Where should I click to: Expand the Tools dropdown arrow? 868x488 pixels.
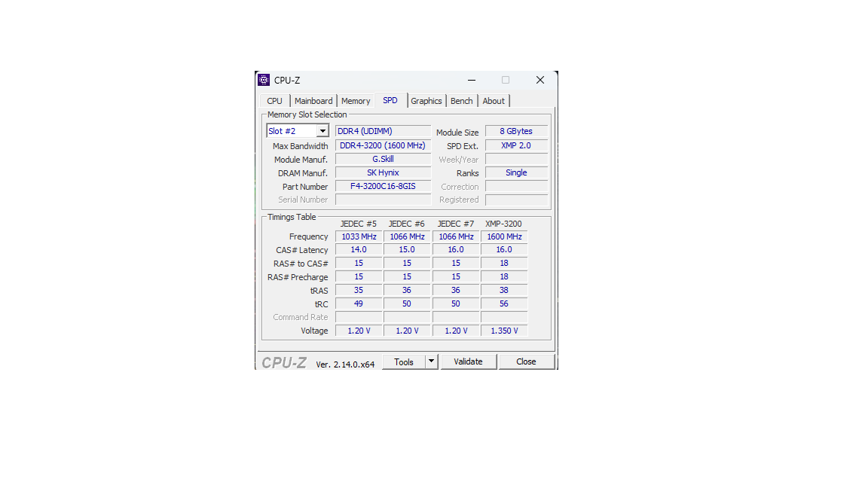[x=431, y=361]
